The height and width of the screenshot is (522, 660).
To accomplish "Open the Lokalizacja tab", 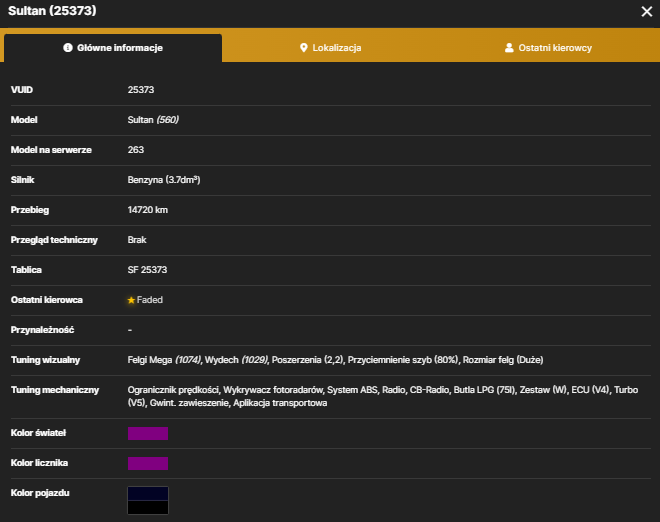I will [330, 48].
